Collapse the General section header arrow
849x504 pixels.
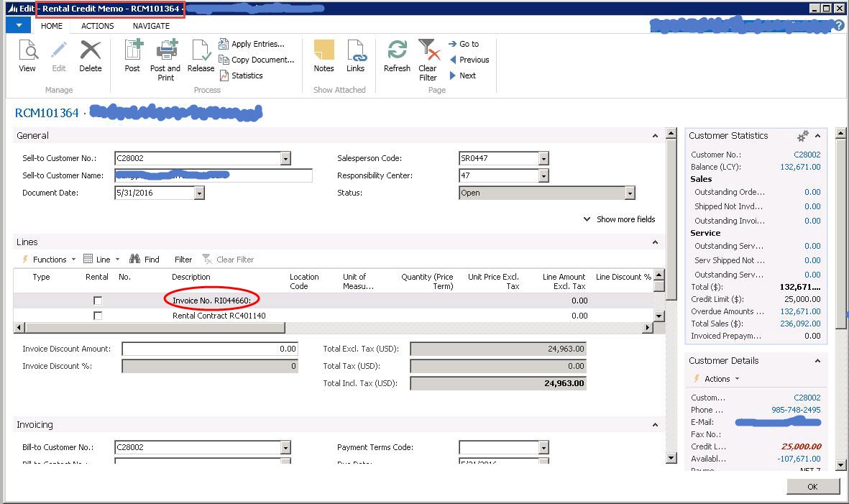click(x=653, y=135)
